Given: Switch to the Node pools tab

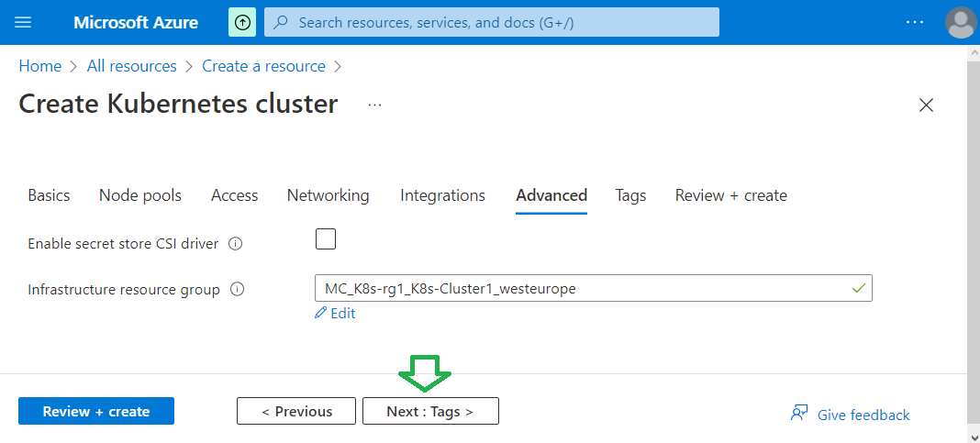Looking at the screenshot, I should tap(140, 195).
